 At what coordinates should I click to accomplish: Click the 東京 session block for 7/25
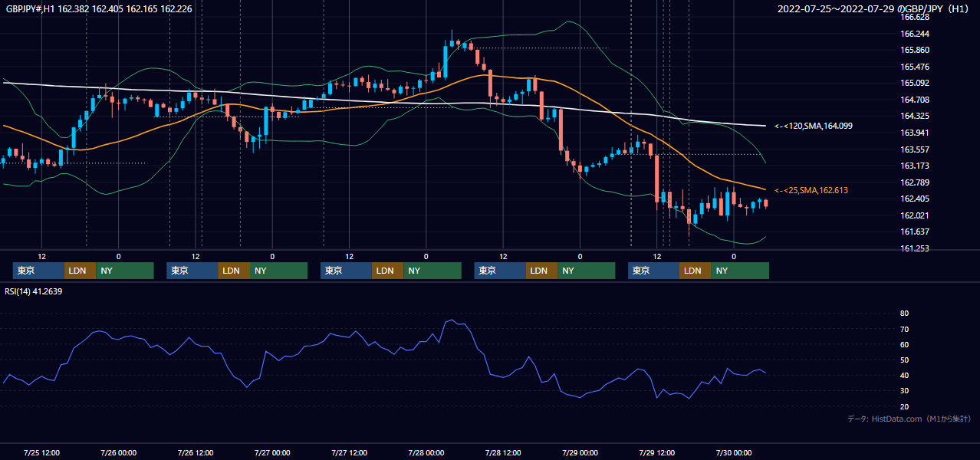(38, 271)
